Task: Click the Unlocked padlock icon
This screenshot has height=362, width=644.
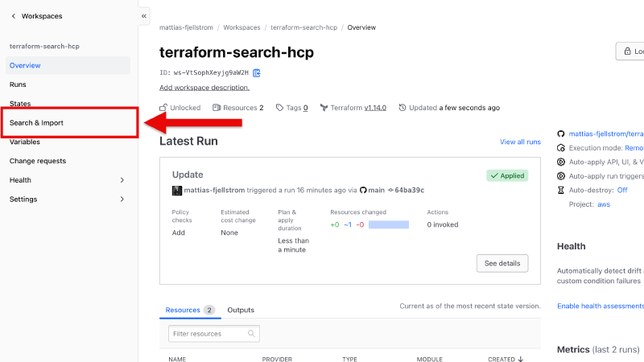Action: coord(163,108)
